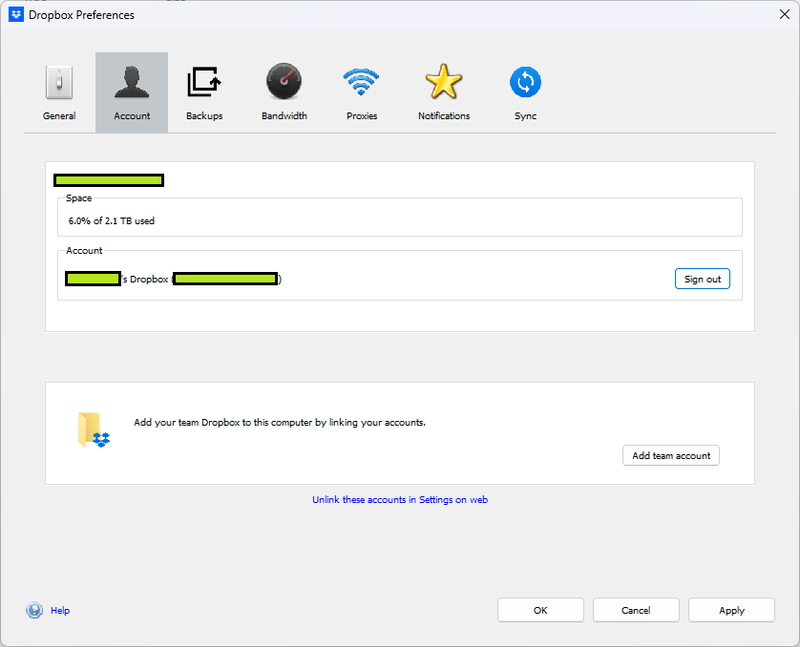Click the '6.0% of 2.1 TB used' text
800x647 pixels.
(112, 221)
